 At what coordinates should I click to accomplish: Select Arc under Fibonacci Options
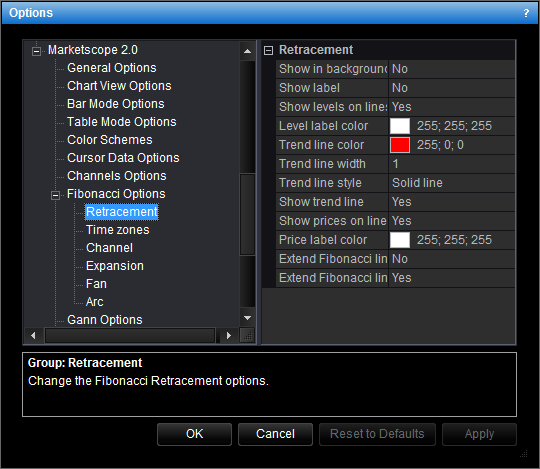pos(94,302)
